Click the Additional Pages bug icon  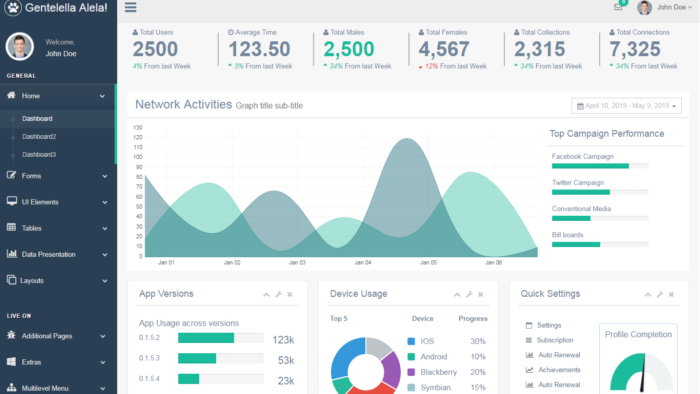(x=11, y=335)
